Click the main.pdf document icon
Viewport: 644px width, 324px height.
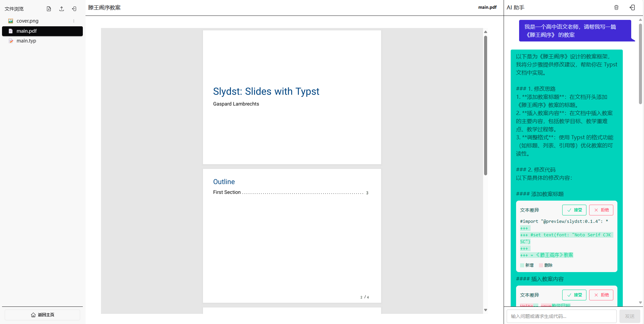11,31
